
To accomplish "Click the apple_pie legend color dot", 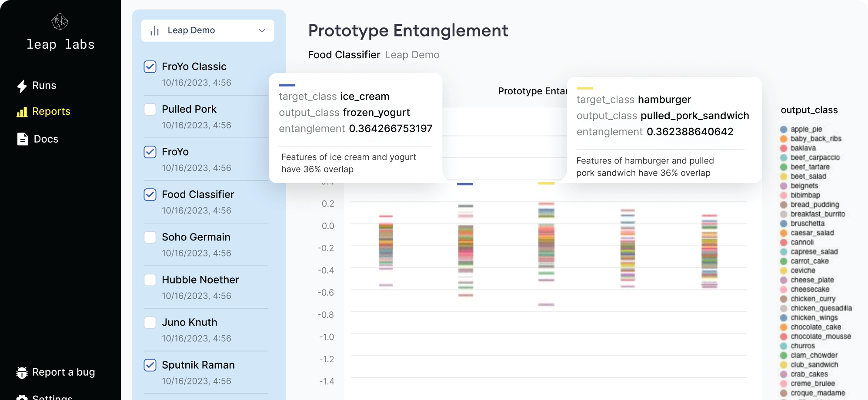I will tap(784, 129).
